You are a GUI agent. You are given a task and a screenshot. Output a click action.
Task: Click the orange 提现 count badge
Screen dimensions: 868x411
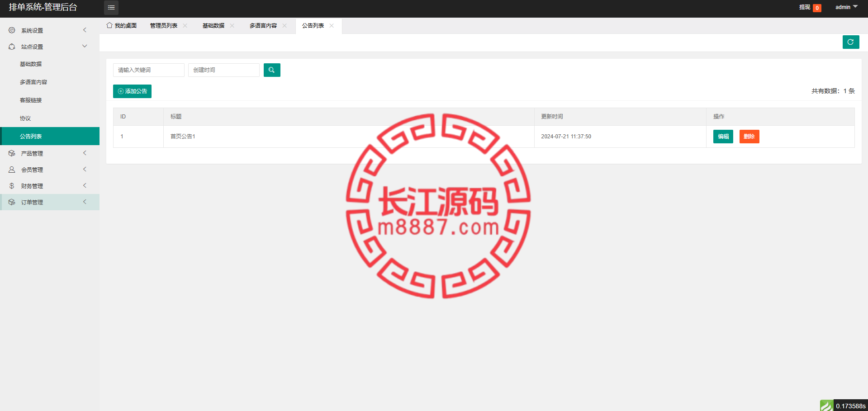[x=817, y=8]
